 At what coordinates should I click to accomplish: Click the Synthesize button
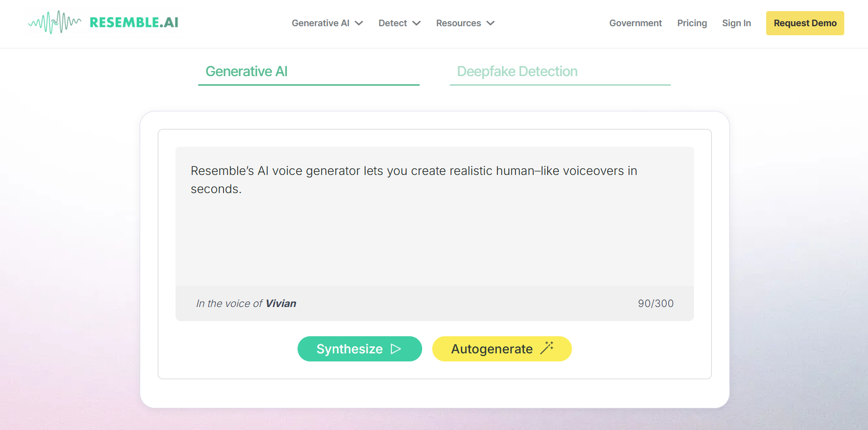(x=360, y=349)
